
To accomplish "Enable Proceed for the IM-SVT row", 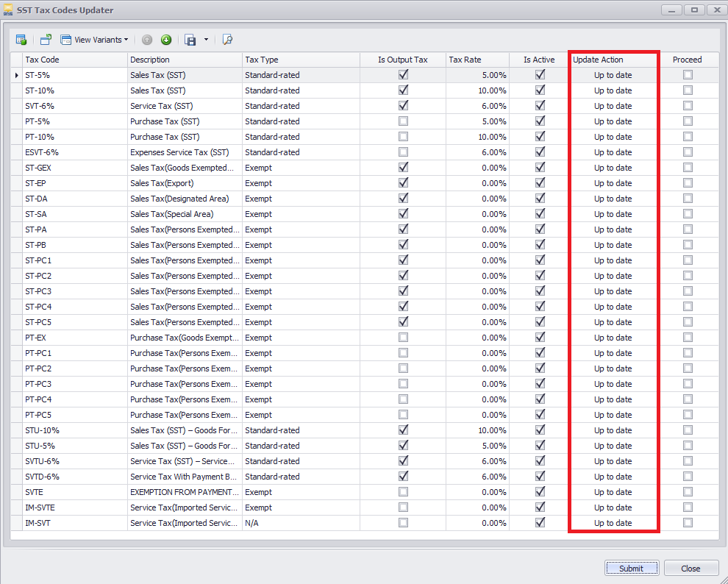I will click(x=688, y=523).
